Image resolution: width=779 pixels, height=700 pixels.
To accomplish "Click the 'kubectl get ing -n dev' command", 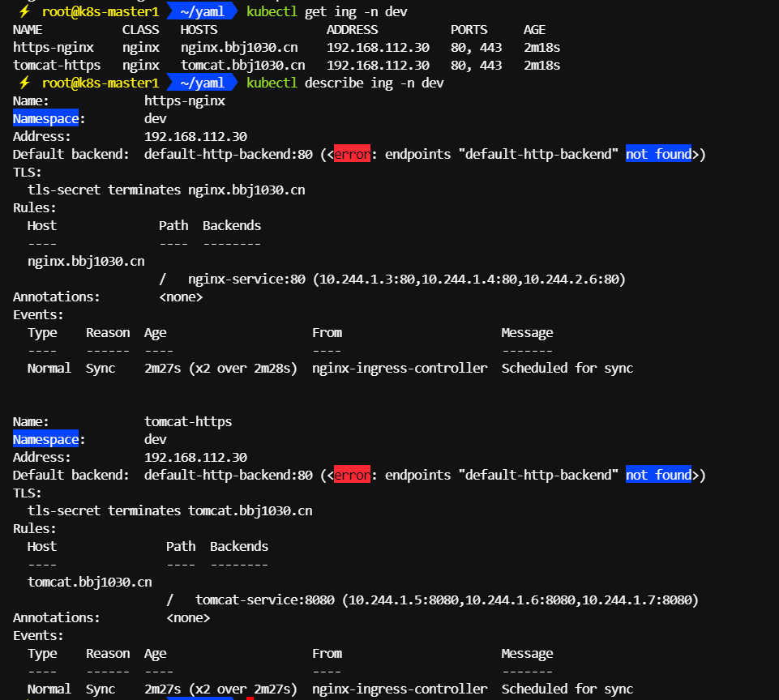I will click(327, 11).
